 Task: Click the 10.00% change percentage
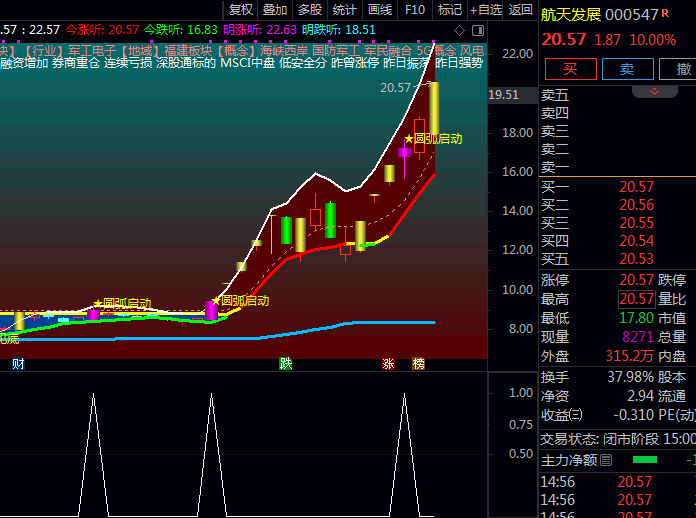click(652, 40)
